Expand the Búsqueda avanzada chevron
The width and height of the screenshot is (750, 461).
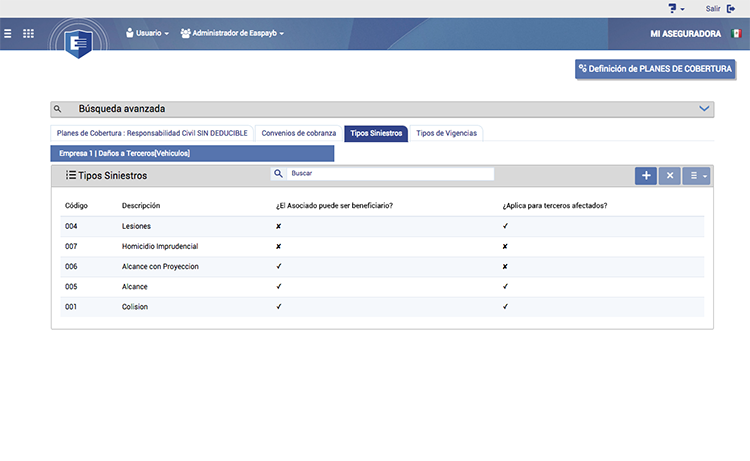point(704,108)
